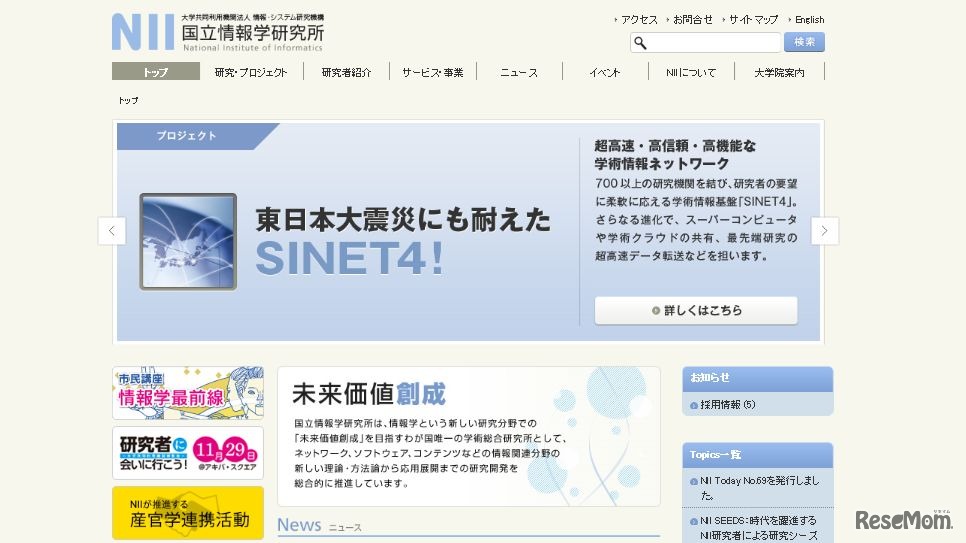Viewport: 966px width, 543px height.
Task: Click the search text field
Action: pyautogui.click(x=705, y=43)
